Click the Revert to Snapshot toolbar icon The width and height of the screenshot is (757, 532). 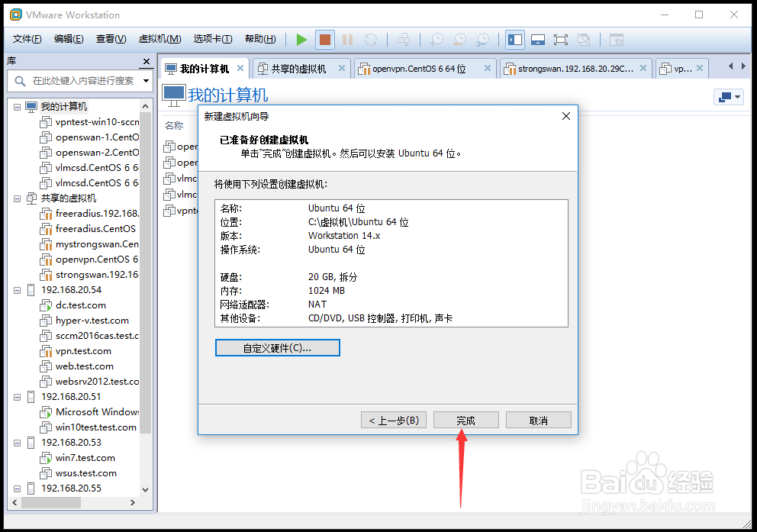(x=459, y=40)
